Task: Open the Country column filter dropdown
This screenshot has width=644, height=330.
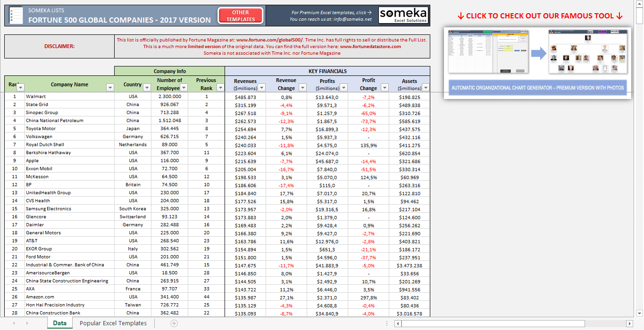Action: pos(146,88)
